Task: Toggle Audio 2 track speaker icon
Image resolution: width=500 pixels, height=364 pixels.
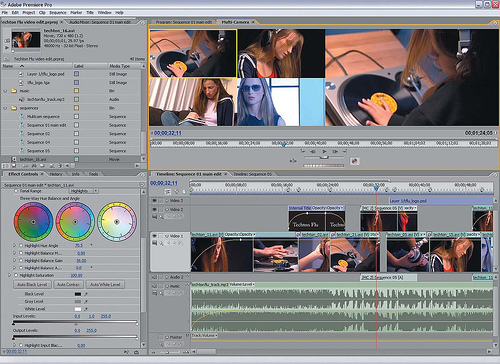Action: pyautogui.click(x=154, y=277)
